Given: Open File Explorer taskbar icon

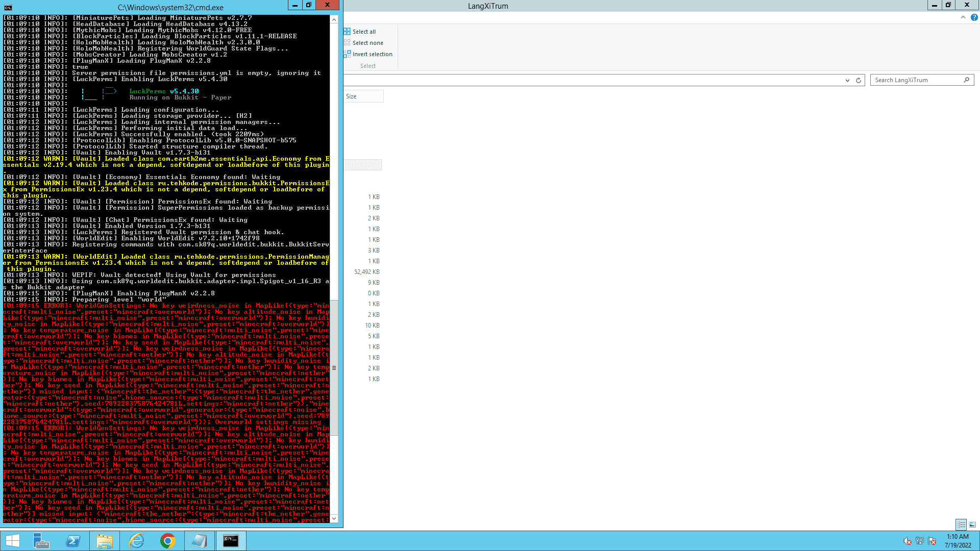Looking at the screenshot, I should coord(105,541).
